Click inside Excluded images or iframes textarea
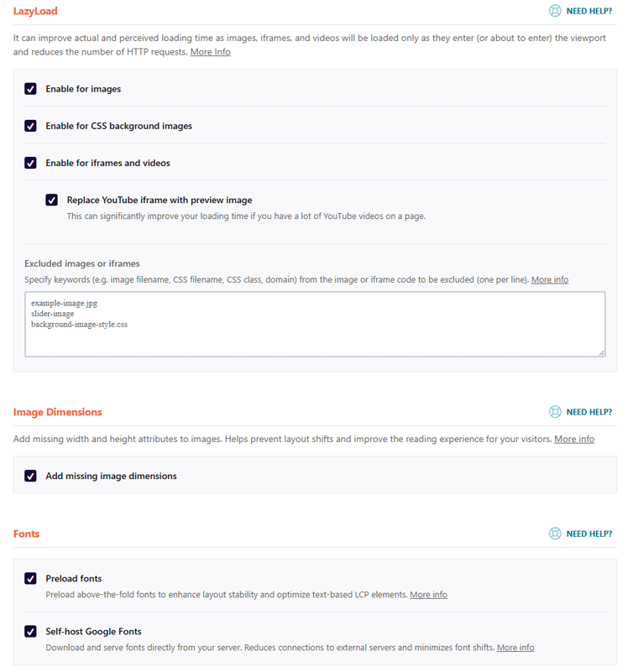 (x=315, y=325)
